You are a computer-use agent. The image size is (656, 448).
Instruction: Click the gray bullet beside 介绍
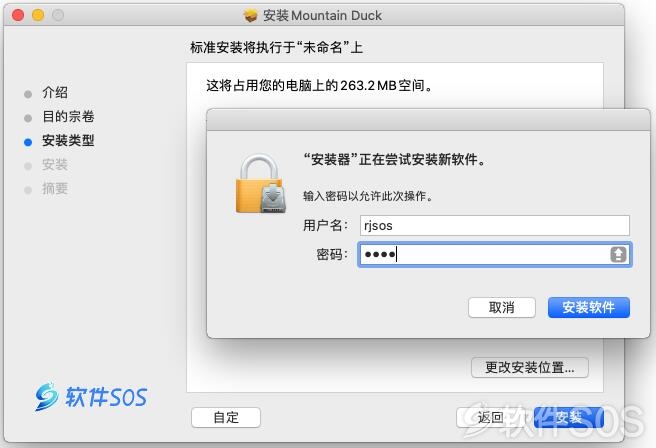(28, 94)
